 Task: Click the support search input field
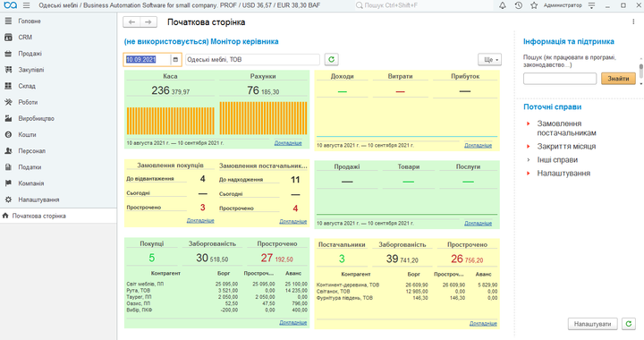[560, 79]
